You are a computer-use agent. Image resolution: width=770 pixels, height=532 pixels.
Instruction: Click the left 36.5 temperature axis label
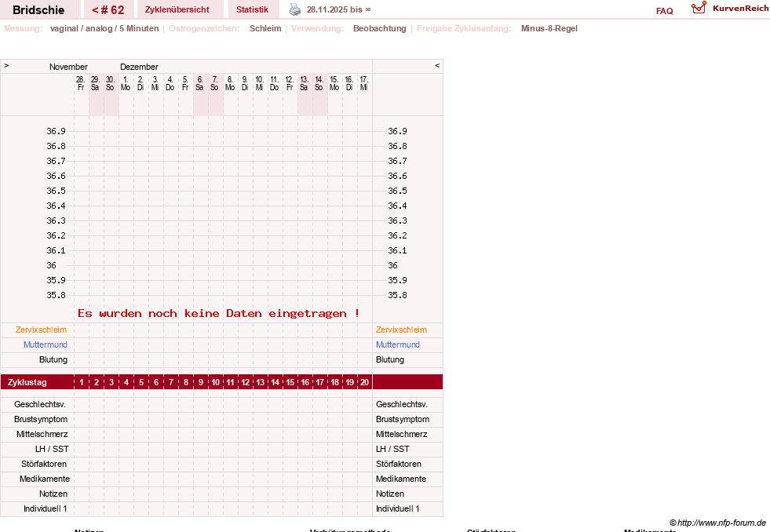(x=56, y=191)
